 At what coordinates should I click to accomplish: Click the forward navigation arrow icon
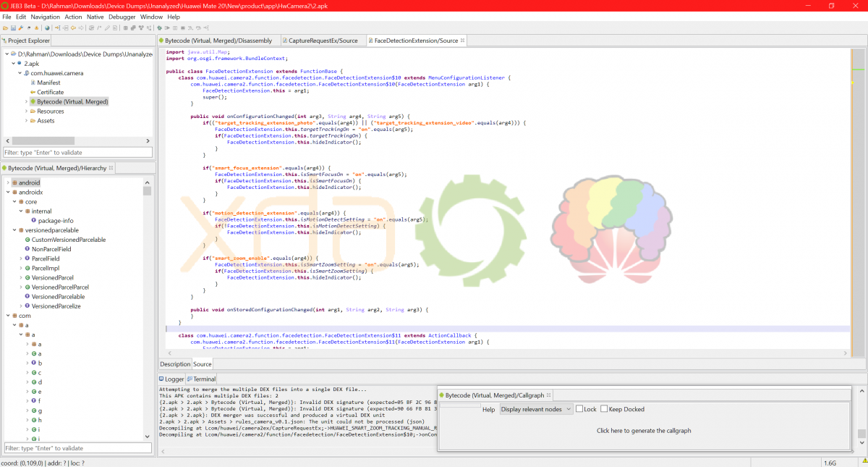pyautogui.click(x=81, y=28)
